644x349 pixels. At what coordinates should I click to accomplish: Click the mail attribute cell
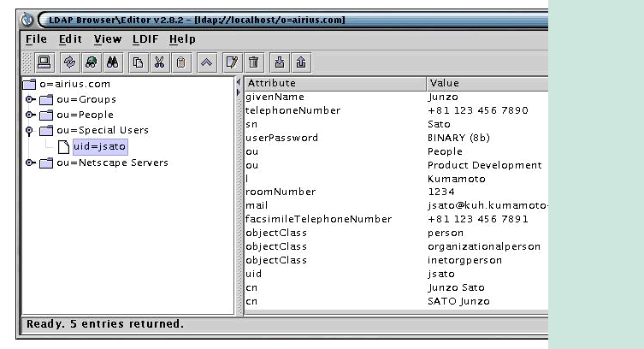(257, 205)
